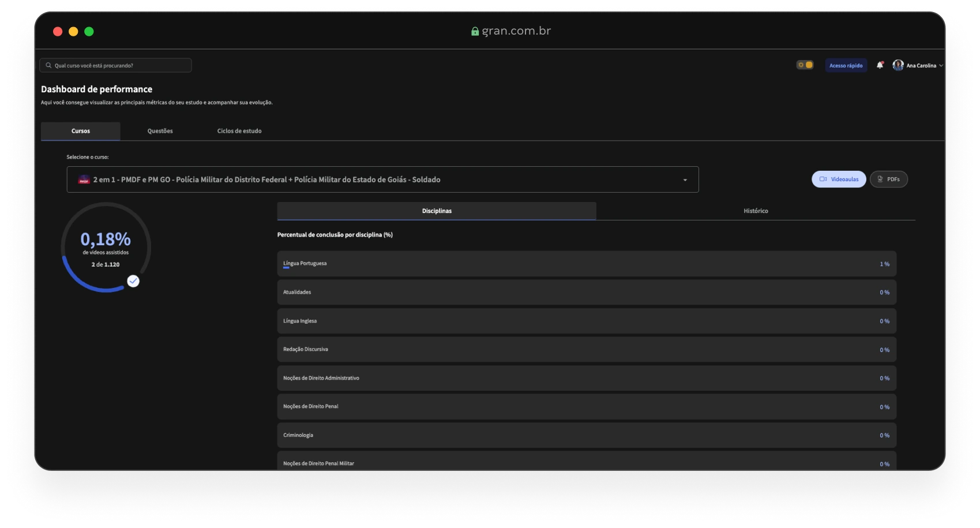980x528 pixels.
Task: Click the PMDF course thumbnail icon
Action: (x=83, y=179)
